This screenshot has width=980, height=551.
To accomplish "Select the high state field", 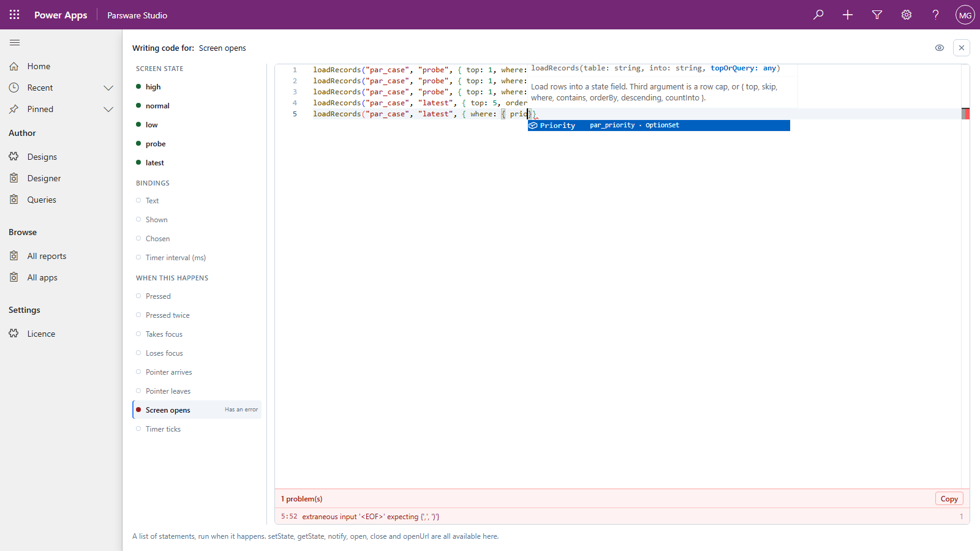I will pyautogui.click(x=197, y=87).
